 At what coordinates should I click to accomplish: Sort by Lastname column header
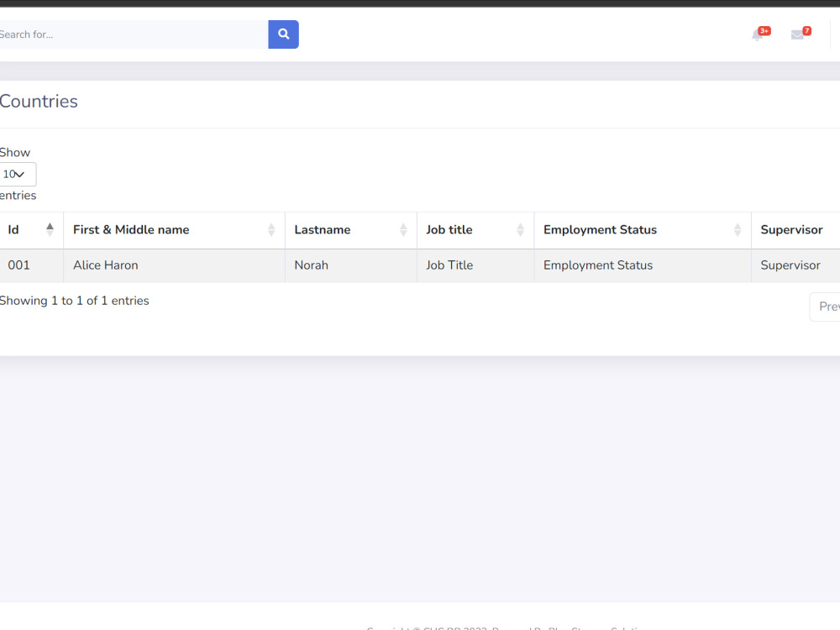[x=351, y=230]
